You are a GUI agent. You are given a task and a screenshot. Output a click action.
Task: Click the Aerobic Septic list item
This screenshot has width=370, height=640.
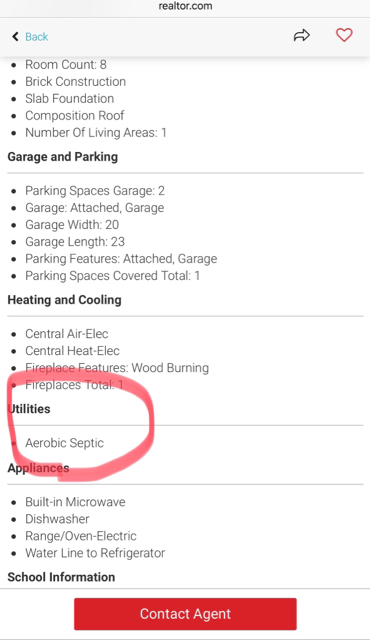pyautogui.click(x=64, y=443)
